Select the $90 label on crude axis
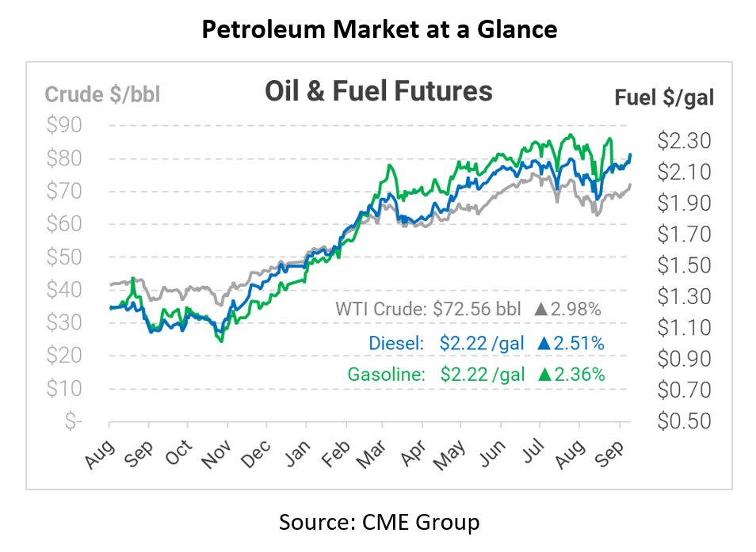 pos(64,125)
